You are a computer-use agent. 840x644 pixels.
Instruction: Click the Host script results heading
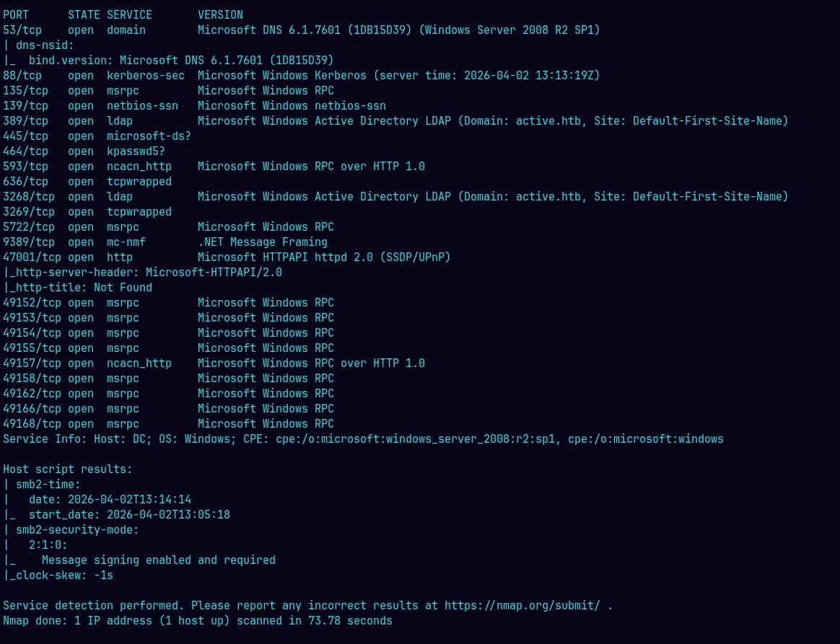coord(68,469)
